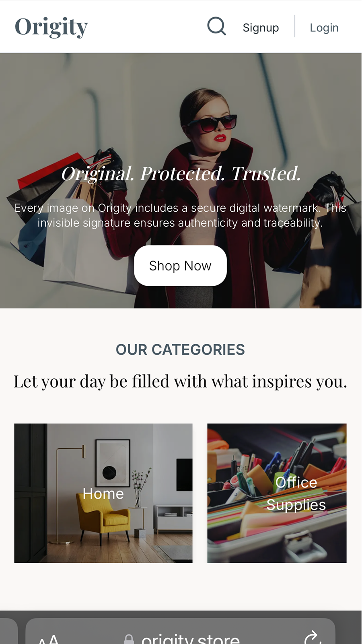Click the "Let your day be filled" tagline
Viewport: 362px width, 644px height.
(x=180, y=381)
